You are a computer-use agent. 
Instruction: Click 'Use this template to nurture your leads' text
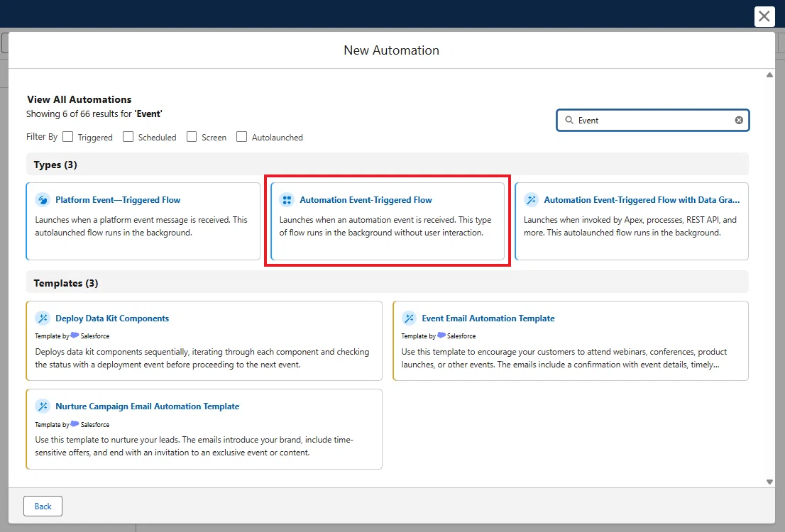194,446
